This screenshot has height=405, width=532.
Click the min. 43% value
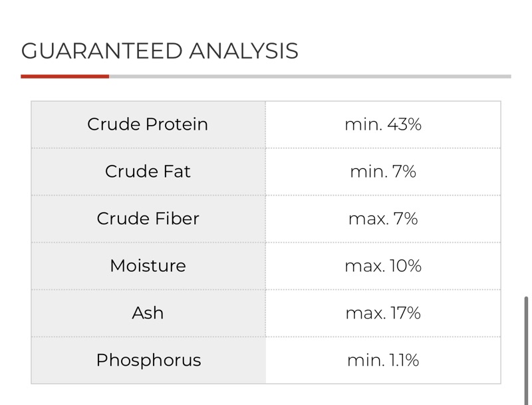click(x=383, y=124)
